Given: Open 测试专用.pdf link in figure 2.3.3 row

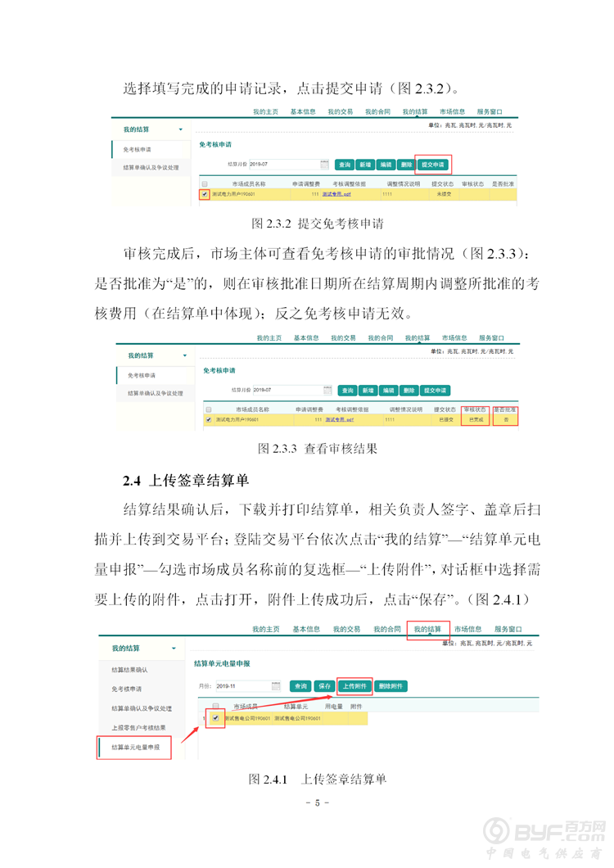Looking at the screenshot, I should coord(339,419).
